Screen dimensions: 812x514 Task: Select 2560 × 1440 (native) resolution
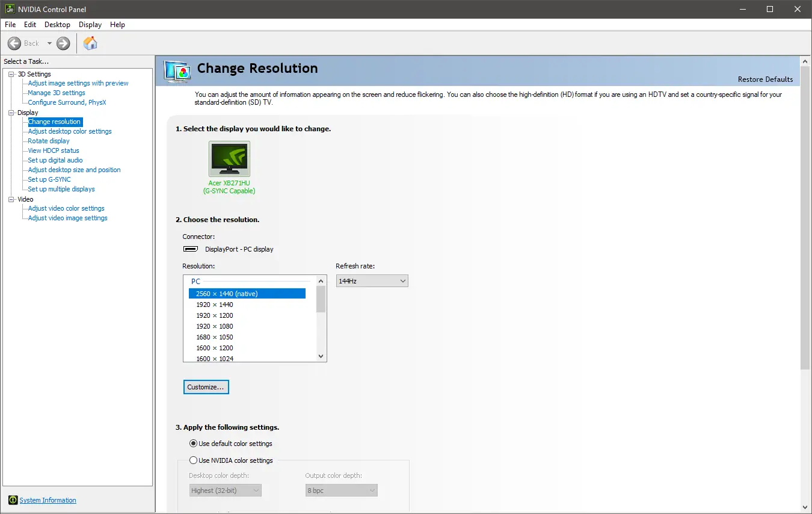coord(247,294)
